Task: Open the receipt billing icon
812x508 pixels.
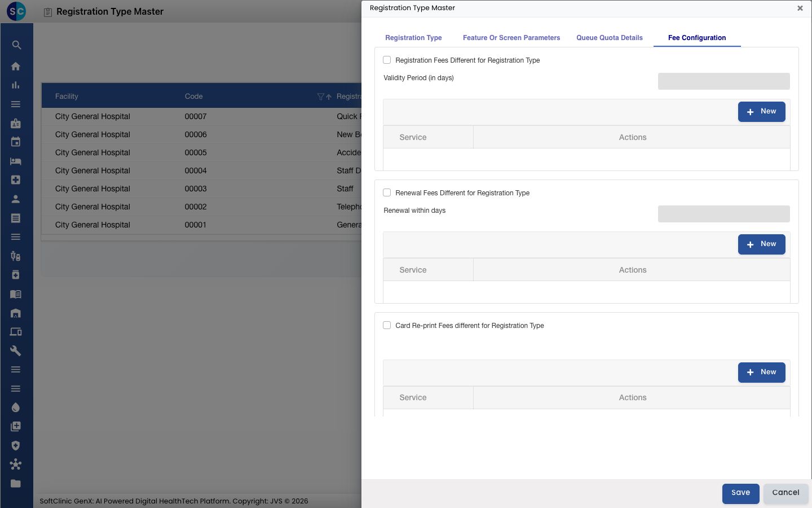Action: pos(16,218)
